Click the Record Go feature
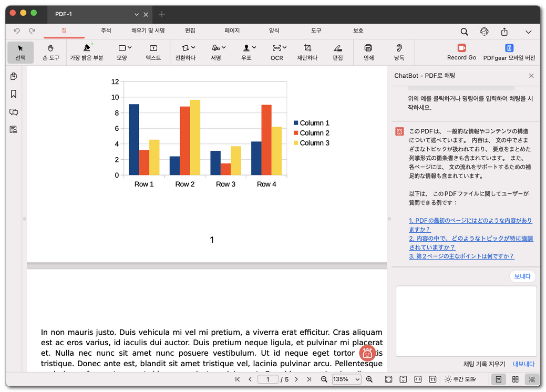This screenshot has height=392, width=546. (x=461, y=51)
